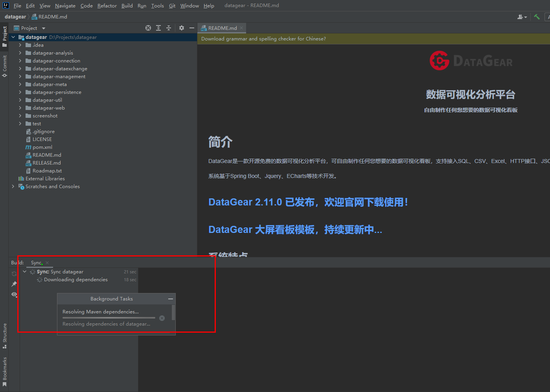Open the Git menu
The image size is (550, 392).
tap(172, 5)
